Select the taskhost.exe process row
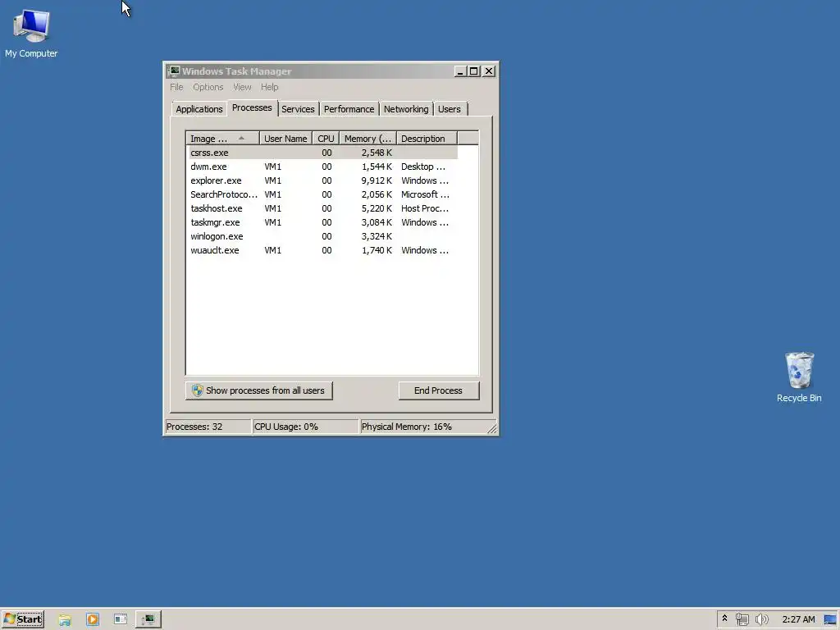The width and height of the screenshot is (840, 630). tap(323, 208)
